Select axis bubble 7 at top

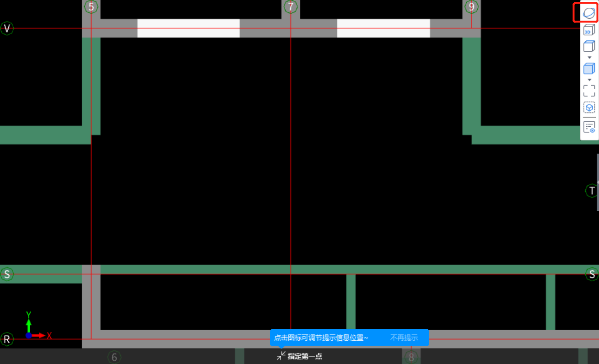(291, 7)
